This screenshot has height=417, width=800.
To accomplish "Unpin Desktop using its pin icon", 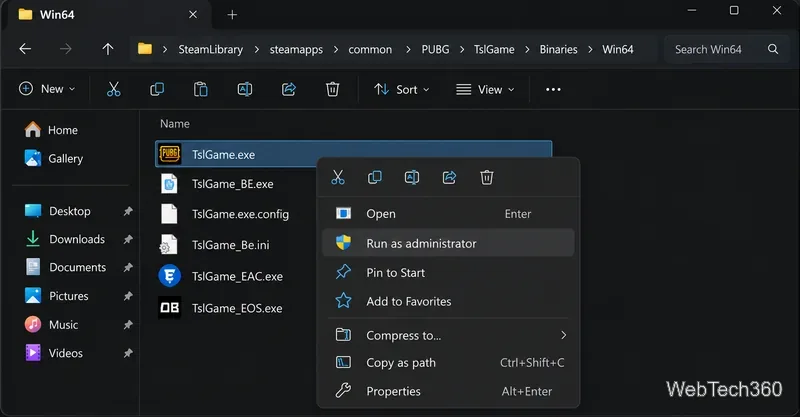I will click(x=128, y=211).
